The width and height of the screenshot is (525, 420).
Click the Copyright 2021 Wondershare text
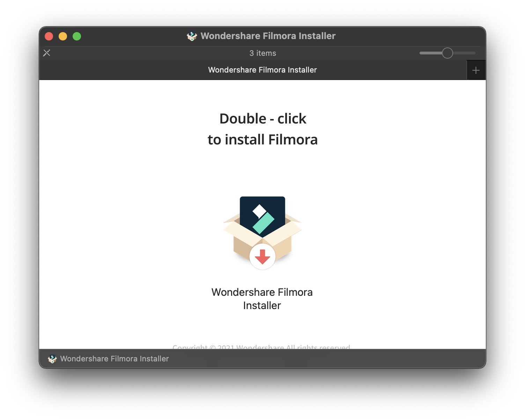[x=262, y=347]
